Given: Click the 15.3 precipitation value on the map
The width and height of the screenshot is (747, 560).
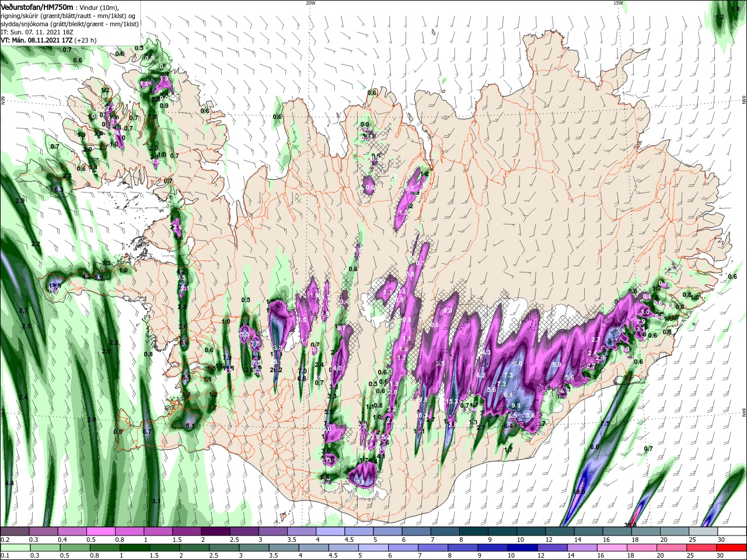Looking at the screenshot, I should (x=452, y=401).
